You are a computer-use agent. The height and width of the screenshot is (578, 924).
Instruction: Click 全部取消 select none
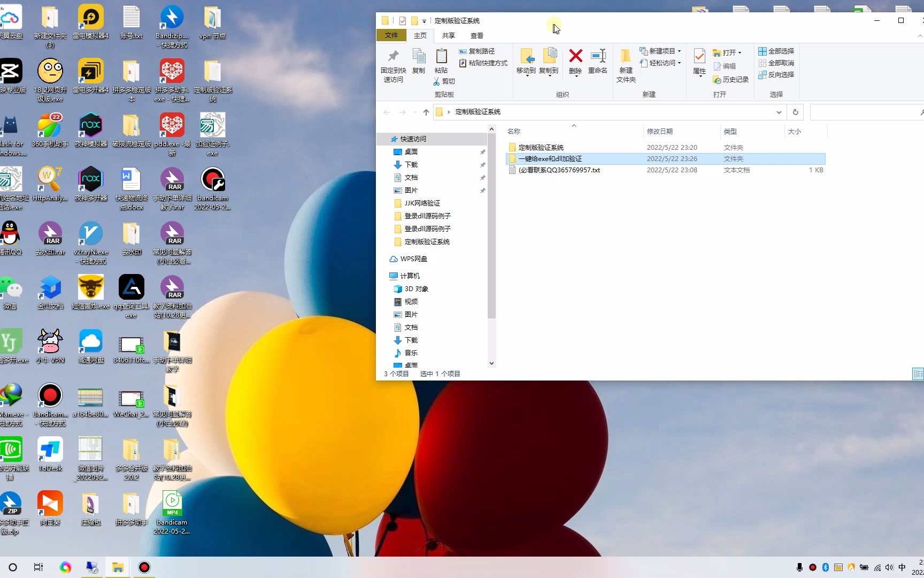tap(776, 63)
